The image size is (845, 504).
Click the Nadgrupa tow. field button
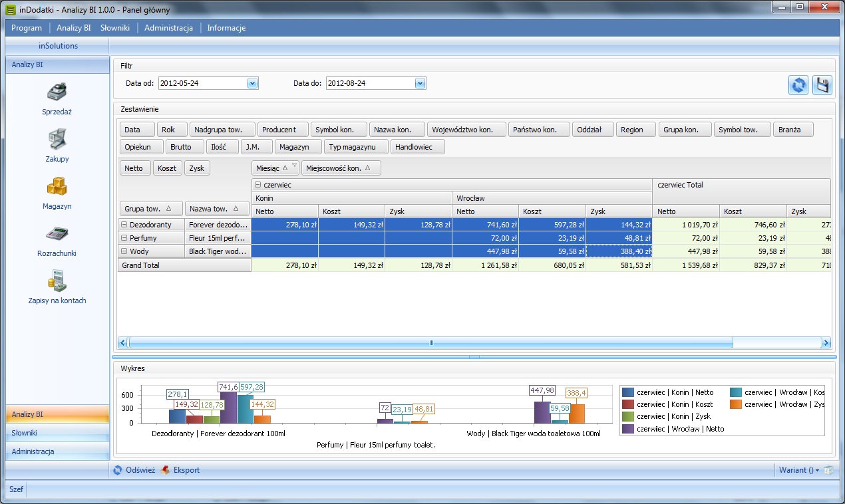click(x=223, y=130)
